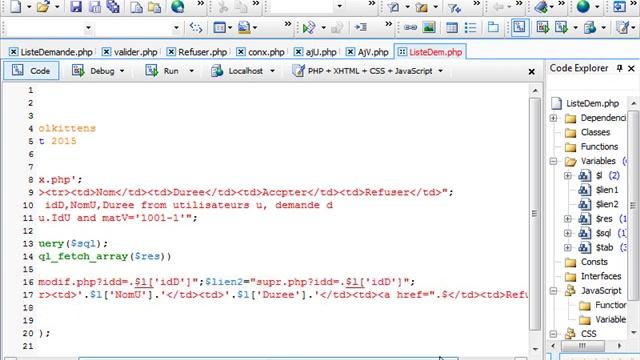Viewport: 640px width, 360px height.
Task: Open the Localhost dropdown arrow
Action: (272, 71)
